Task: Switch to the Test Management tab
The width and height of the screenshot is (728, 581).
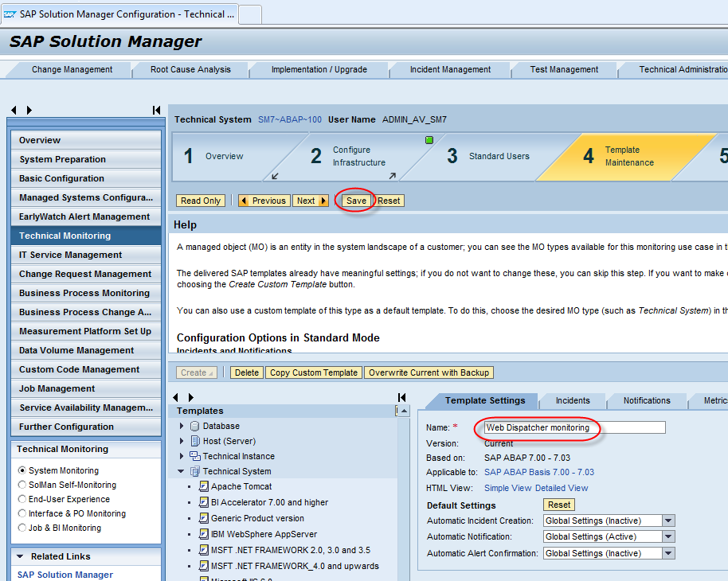Action: tap(564, 69)
